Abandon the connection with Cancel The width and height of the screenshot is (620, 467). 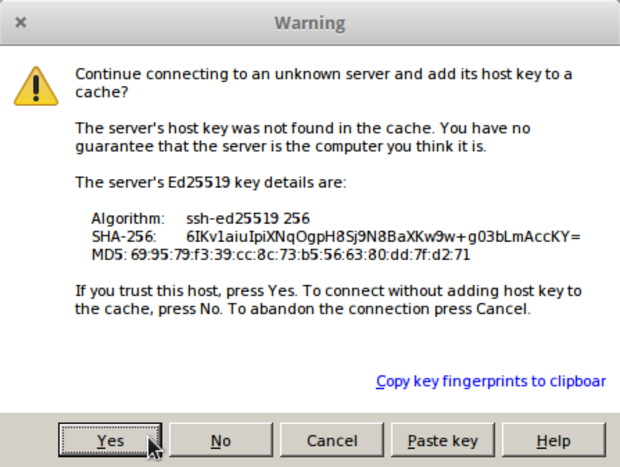click(x=332, y=440)
